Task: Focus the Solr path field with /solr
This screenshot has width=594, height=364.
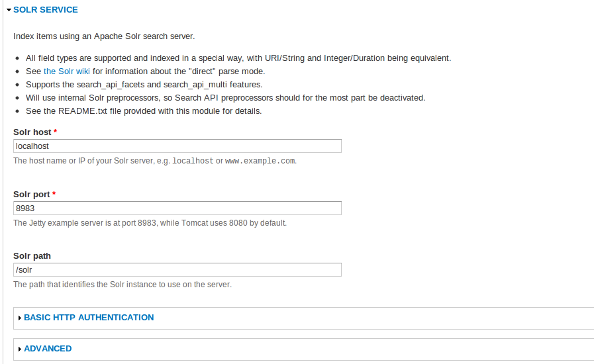Action: coord(177,269)
